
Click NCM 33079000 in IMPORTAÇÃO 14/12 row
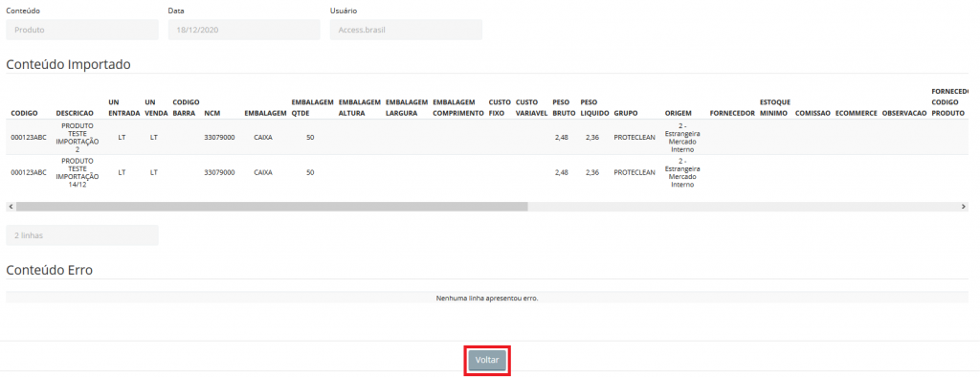219,172
